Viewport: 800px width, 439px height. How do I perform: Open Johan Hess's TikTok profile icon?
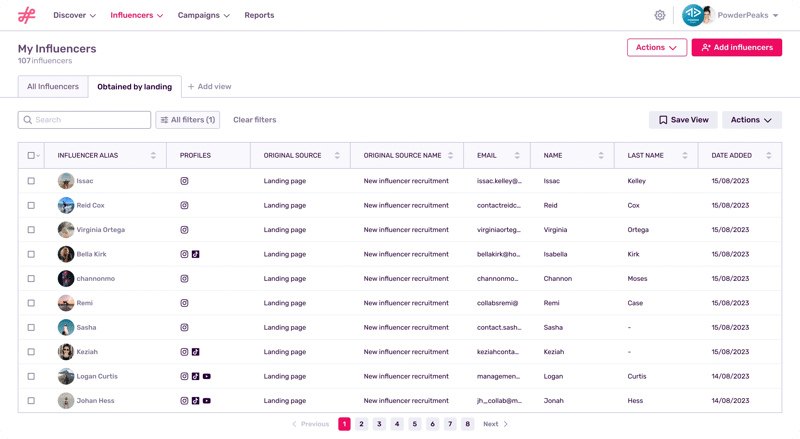(x=195, y=401)
